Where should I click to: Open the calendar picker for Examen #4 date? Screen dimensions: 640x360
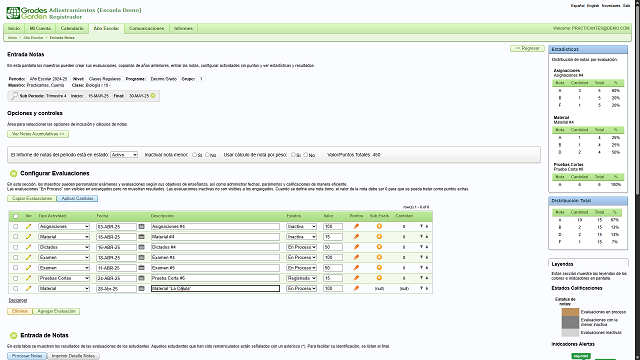142,257
